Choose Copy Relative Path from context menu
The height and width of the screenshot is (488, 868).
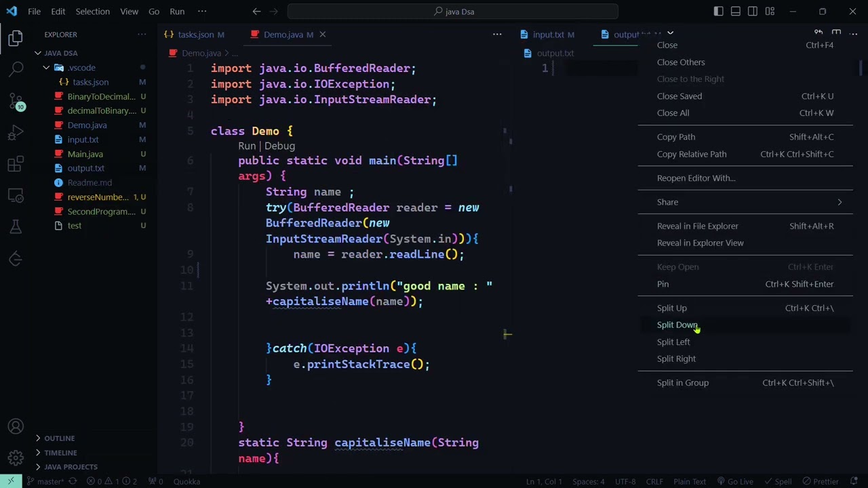click(x=745, y=154)
